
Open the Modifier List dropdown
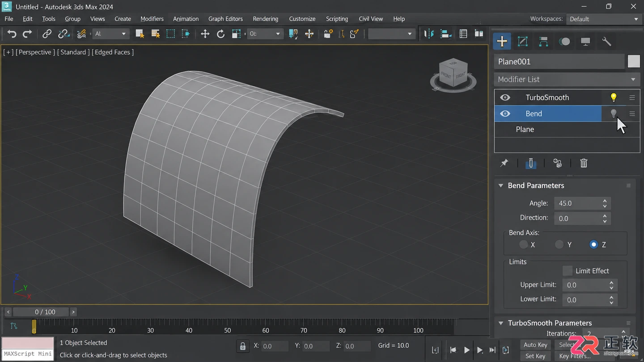click(x=567, y=79)
